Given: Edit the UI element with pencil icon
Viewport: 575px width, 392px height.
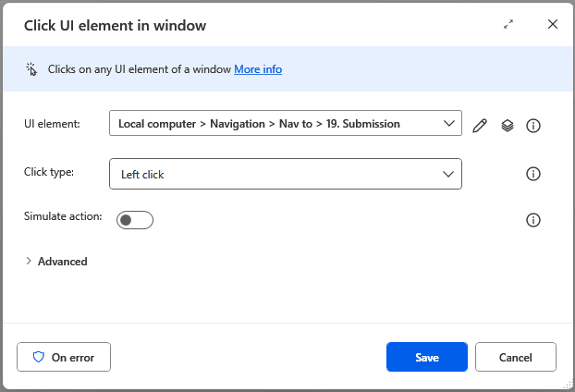Looking at the screenshot, I should [480, 126].
